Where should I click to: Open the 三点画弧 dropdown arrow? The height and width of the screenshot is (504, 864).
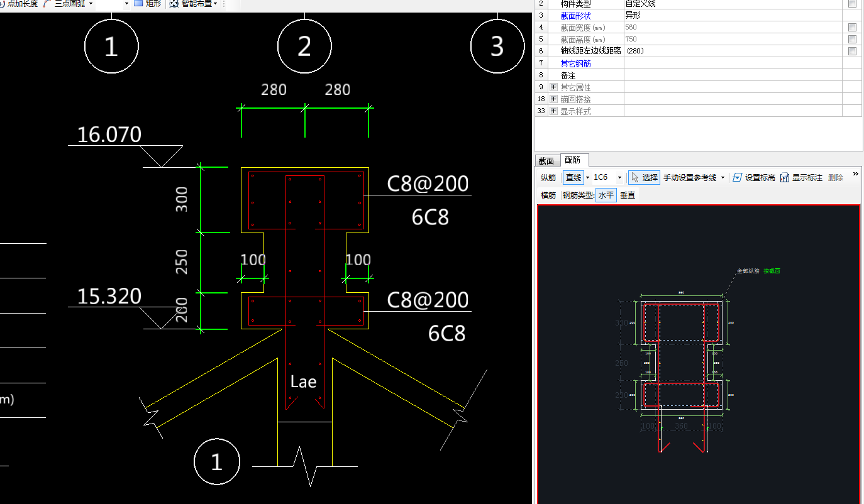pos(91,4)
